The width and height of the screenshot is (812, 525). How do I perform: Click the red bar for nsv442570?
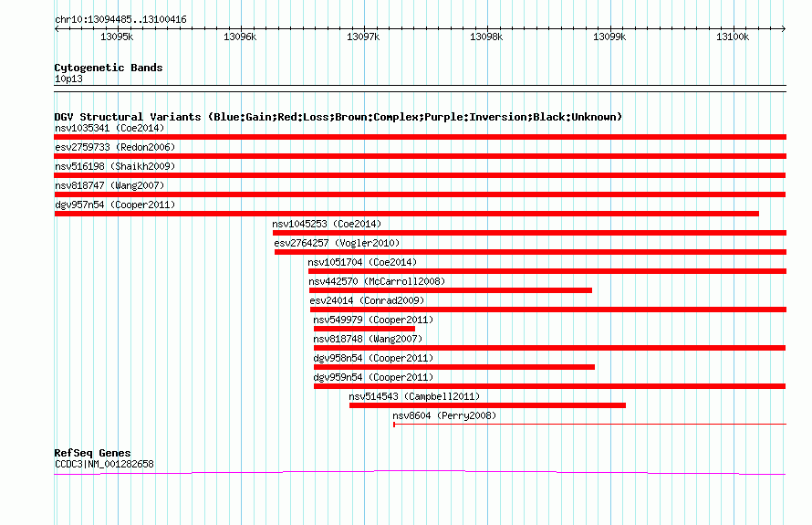[x=451, y=290]
